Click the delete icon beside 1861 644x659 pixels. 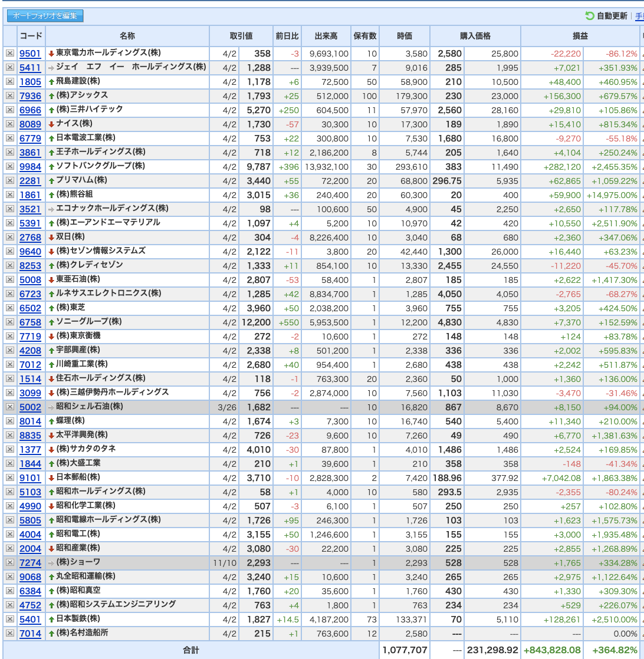(x=10, y=195)
